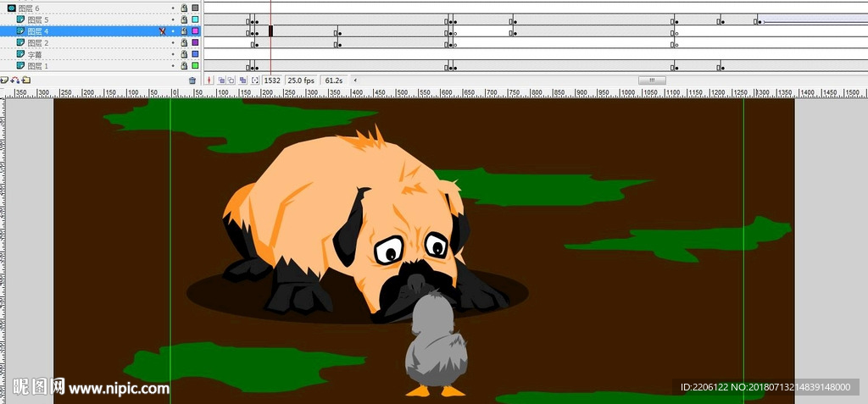Click timeline scroll left arrow

pos(355,80)
